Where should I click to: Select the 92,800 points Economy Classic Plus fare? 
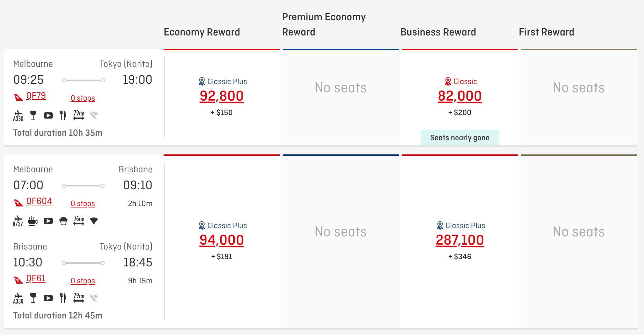coord(222,96)
